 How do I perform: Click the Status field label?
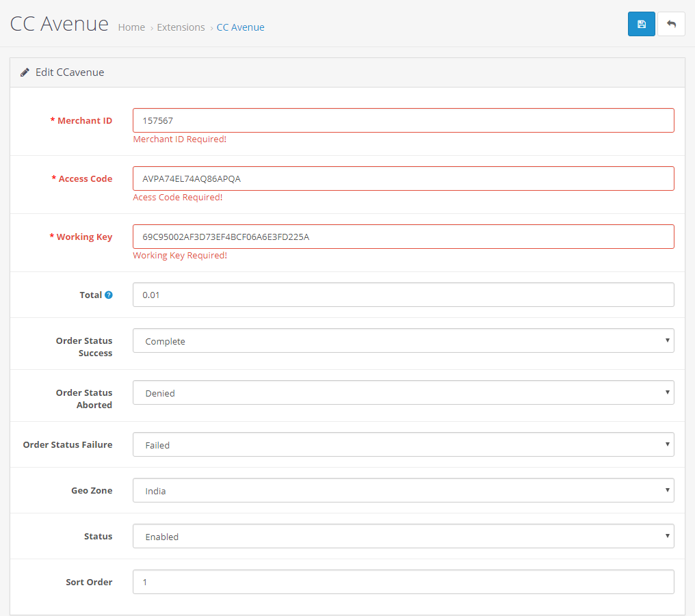pyautogui.click(x=99, y=536)
